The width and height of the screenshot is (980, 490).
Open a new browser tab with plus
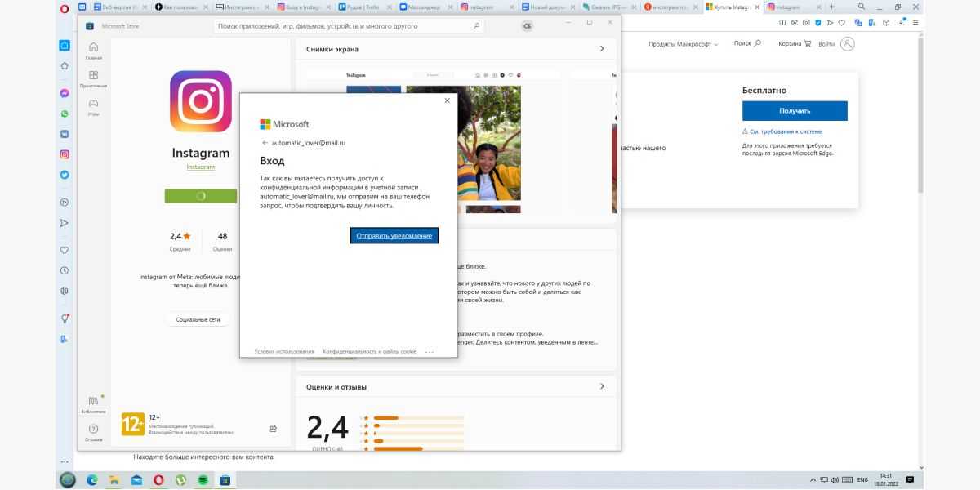(831, 7)
